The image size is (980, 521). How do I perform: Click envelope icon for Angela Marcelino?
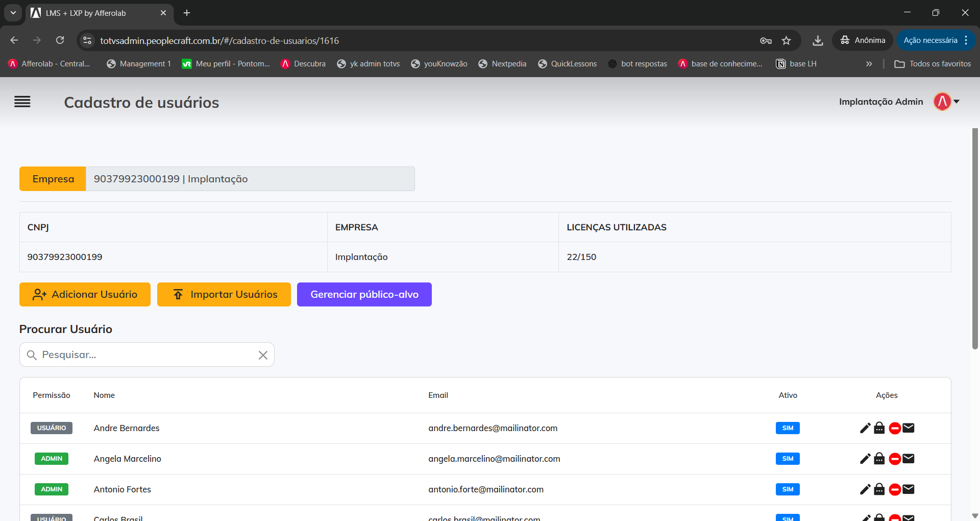click(x=909, y=459)
